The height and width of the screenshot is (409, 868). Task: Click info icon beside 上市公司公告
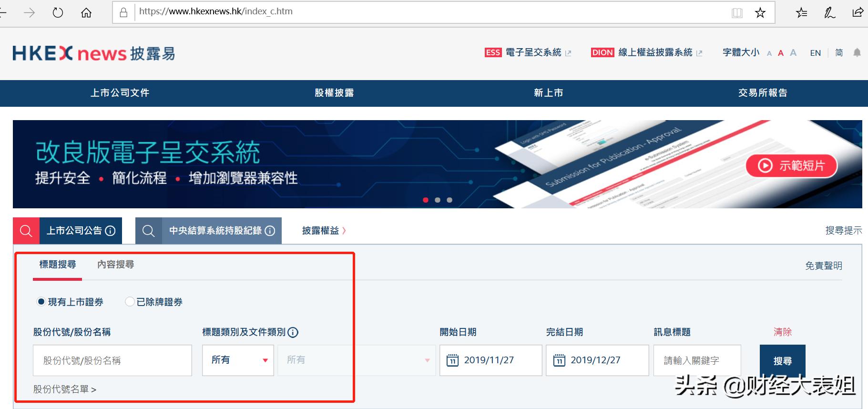click(110, 231)
